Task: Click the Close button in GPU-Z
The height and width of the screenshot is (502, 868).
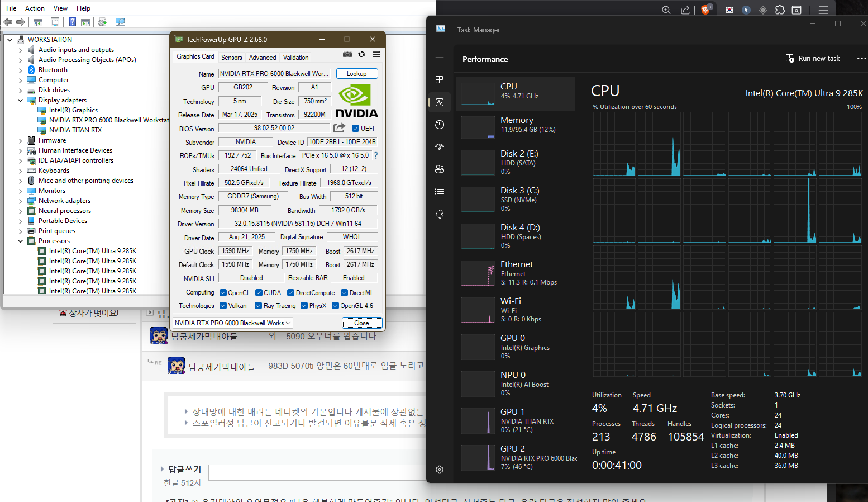Action: click(361, 323)
